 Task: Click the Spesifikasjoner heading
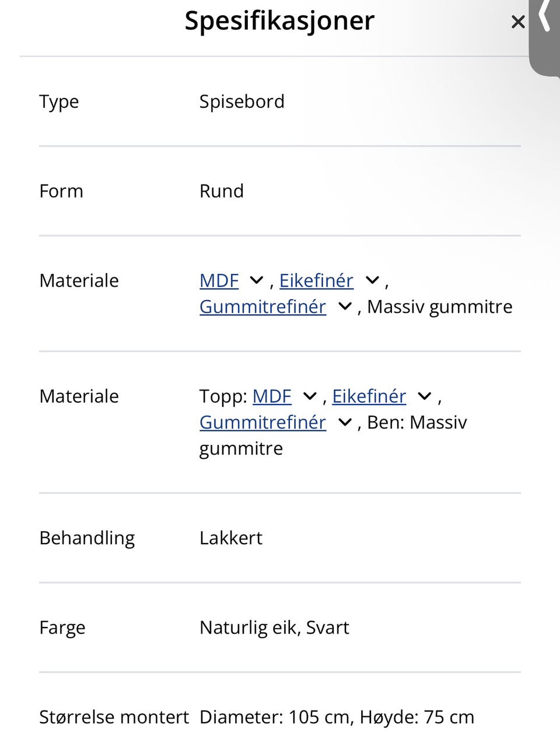click(x=279, y=20)
